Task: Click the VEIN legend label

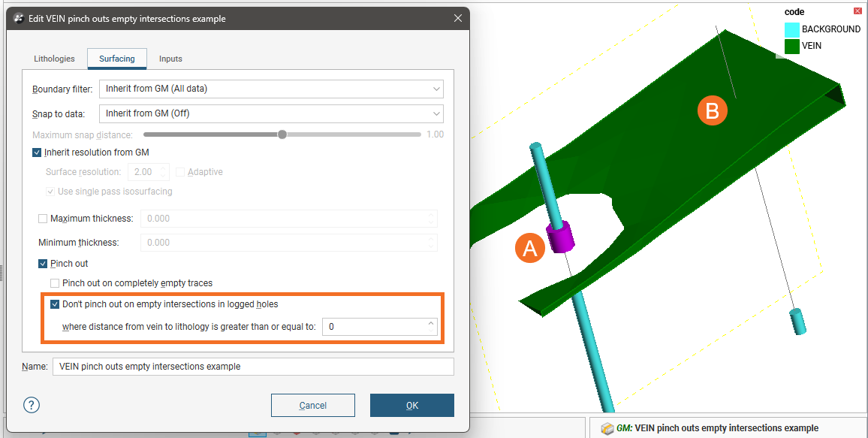Action: tap(812, 46)
